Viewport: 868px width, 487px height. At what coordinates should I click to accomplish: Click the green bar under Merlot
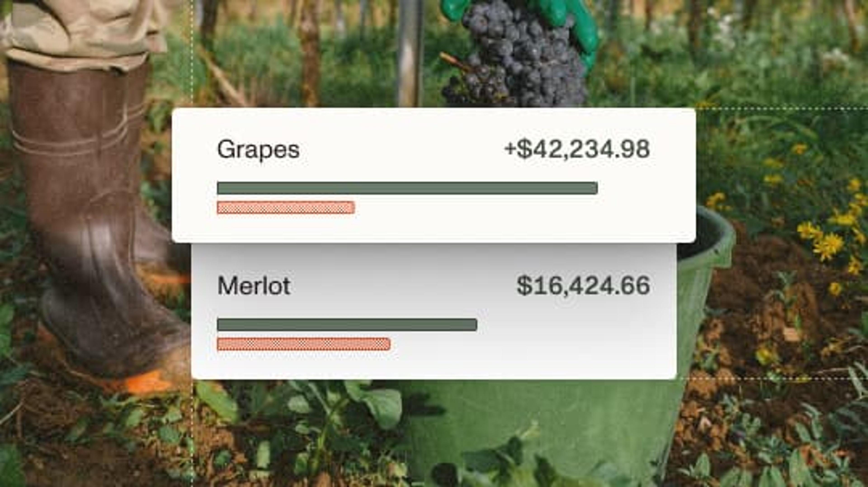(x=347, y=325)
